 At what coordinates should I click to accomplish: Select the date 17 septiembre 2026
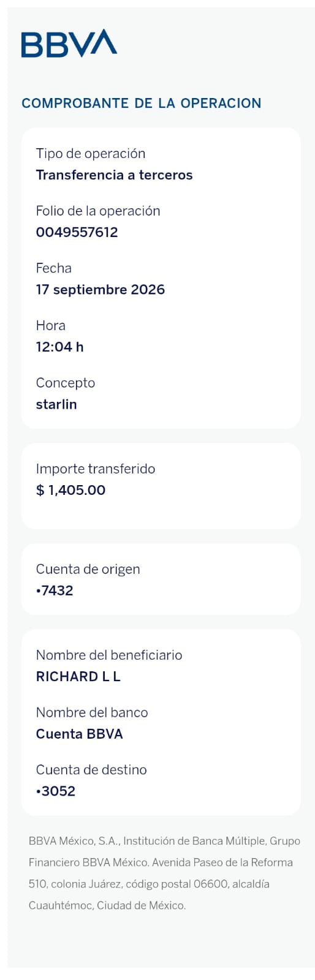click(x=101, y=290)
